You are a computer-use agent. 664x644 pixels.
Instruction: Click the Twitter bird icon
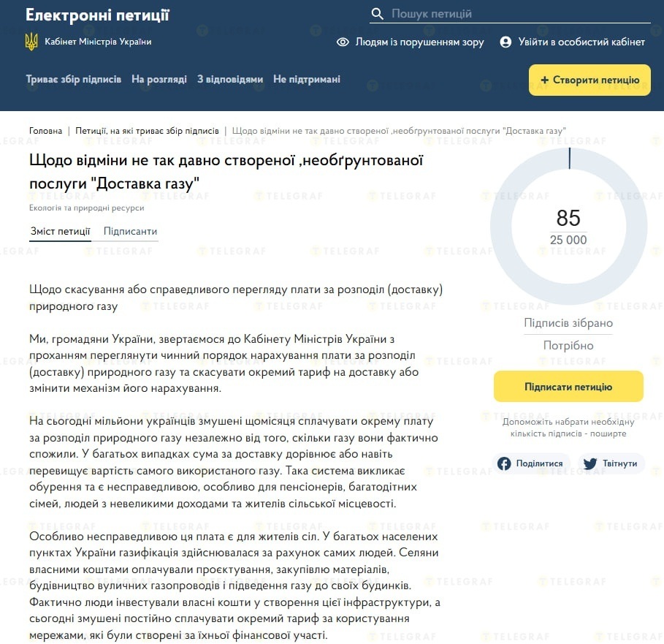coord(590,463)
